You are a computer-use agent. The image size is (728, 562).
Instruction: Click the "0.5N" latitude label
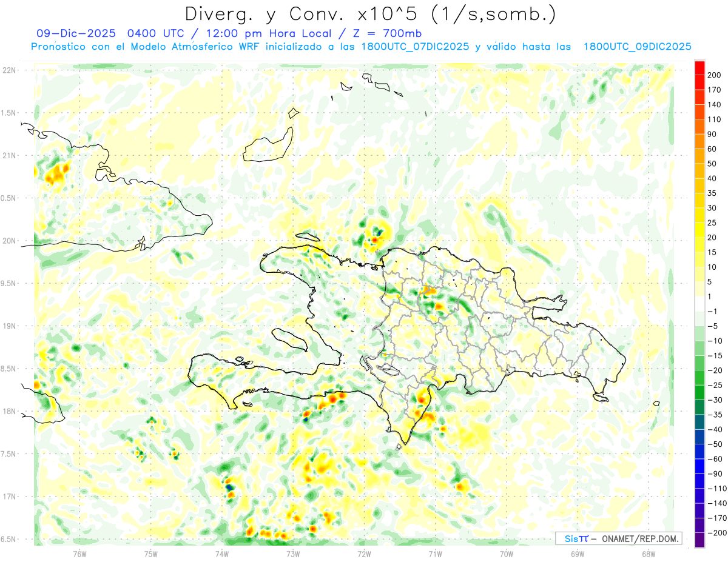click(x=8, y=198)
